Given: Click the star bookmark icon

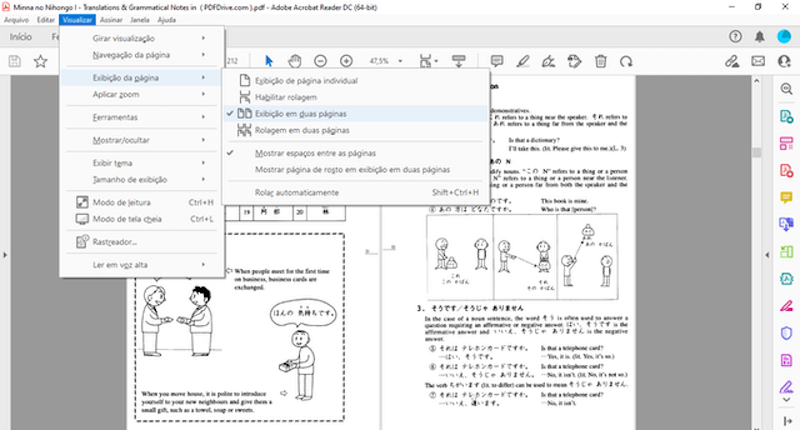Looking at the screenshot, I should coord(40,61).
